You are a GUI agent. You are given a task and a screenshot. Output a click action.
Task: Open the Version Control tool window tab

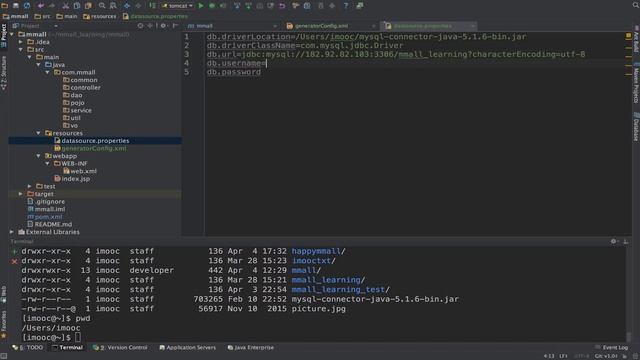coord(120,348)
